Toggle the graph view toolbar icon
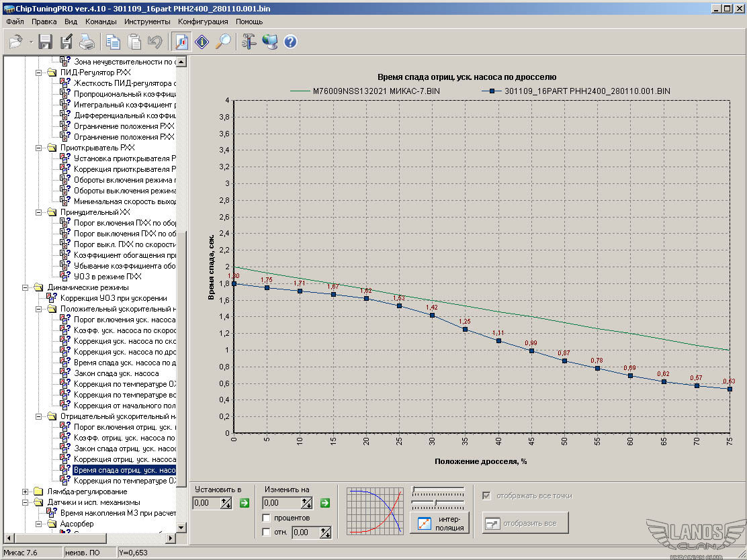This screenshot has height=560, width=747. (181, 42)
